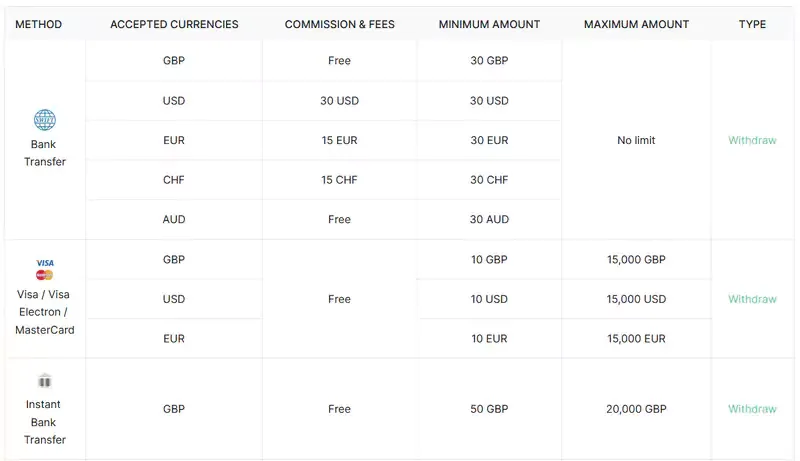Open the Withdraw link for Bank Transfer
Screen dimensions: 800x461
click(x=752, y=140)
